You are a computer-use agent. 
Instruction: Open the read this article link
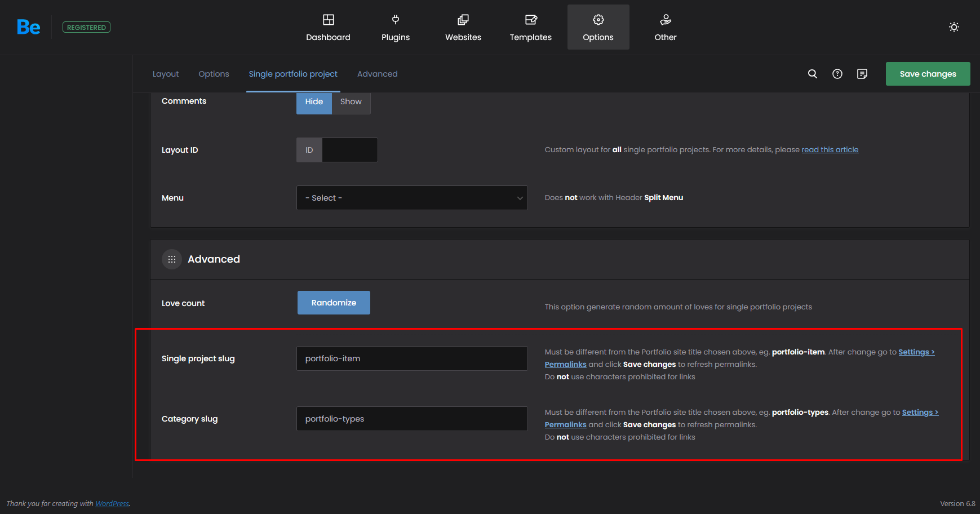[830, 150]
